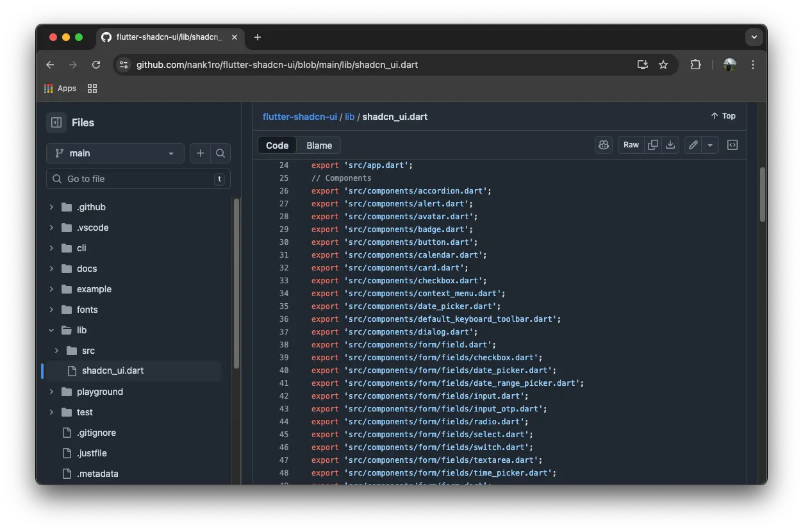Viewport: 803px width, 532px height.
Task: Click the '// Components' comment line
Action: [x=342, y=178]
